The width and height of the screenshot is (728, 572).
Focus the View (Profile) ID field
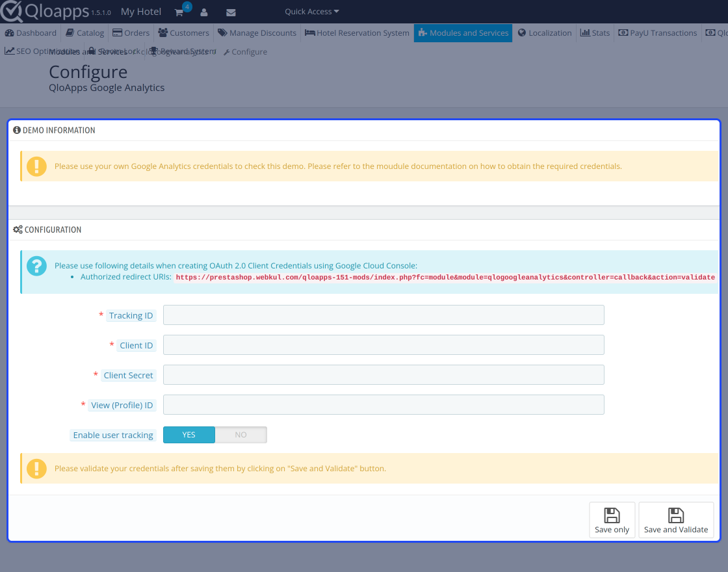coord(383,405)
